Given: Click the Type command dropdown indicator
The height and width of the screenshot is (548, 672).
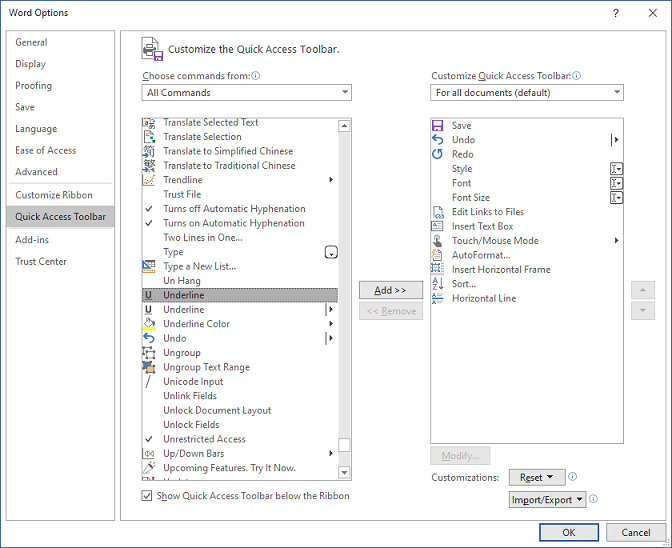Looking at the screenshot, I should pos(331,252).
